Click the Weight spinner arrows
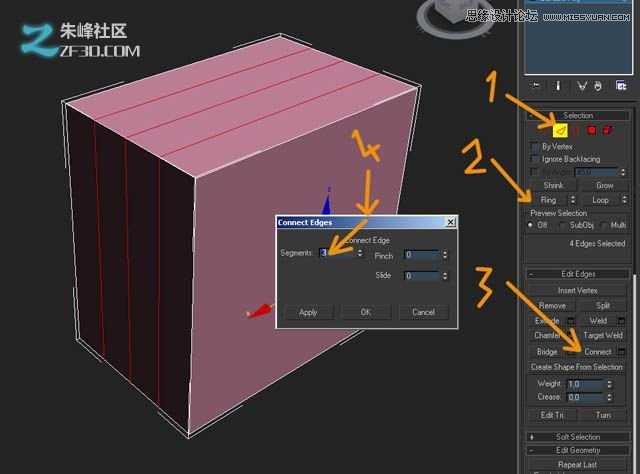This screenshot has width=640, height=474. 609,384
